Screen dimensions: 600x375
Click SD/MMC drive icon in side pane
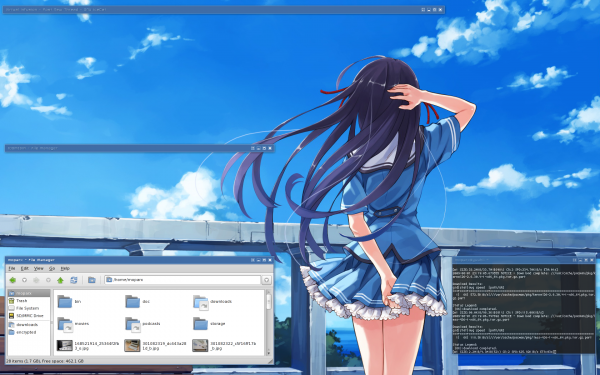(x=11, y=316)
